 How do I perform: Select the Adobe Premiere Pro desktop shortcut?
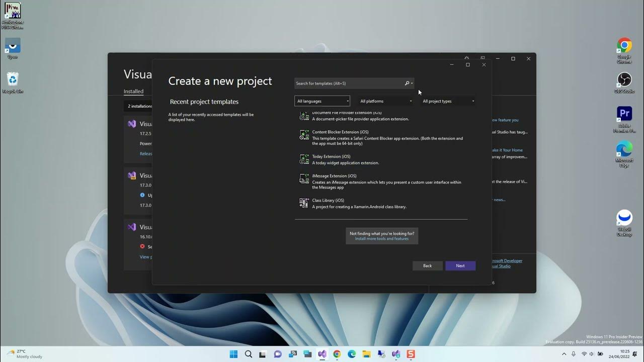[624, 120]
